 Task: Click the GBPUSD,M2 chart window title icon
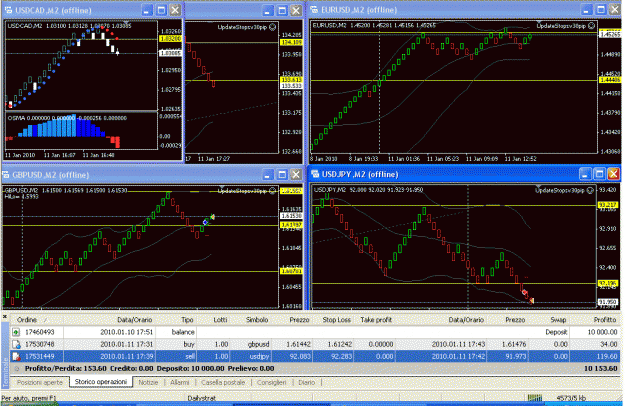pyautogui.click(x=6, y=175)
